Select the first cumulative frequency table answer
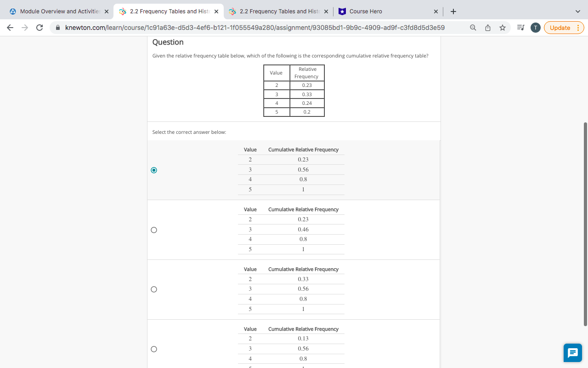This screenshot has width=588, height=368. click(154, 170)
